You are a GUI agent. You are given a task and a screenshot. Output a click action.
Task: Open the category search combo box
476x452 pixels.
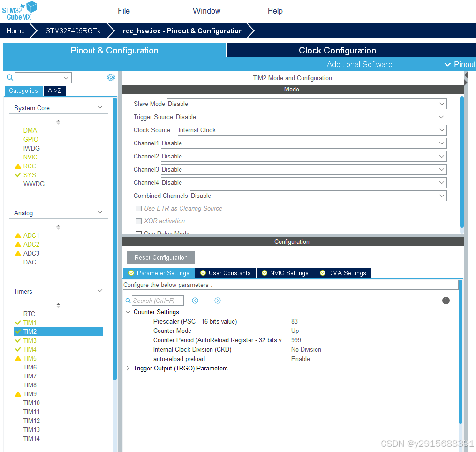point(43,78)
